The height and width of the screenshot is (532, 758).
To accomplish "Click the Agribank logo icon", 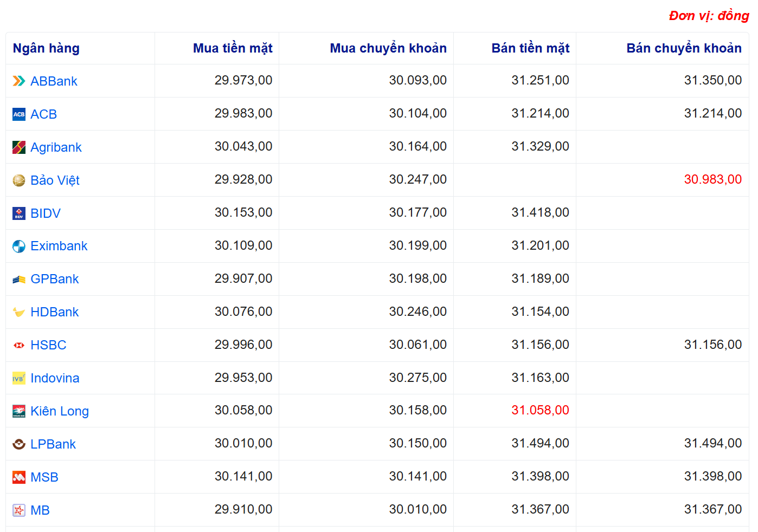I will click(19, 147).
